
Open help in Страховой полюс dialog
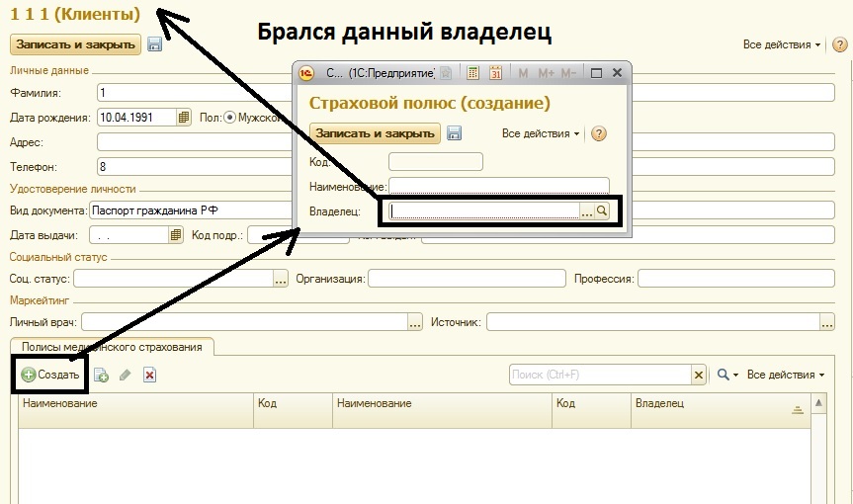598,133
